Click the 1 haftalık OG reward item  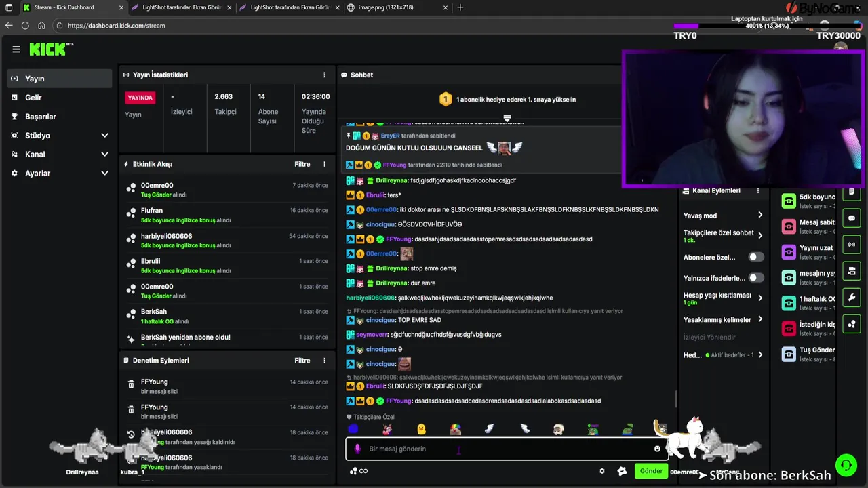(808, 303)
